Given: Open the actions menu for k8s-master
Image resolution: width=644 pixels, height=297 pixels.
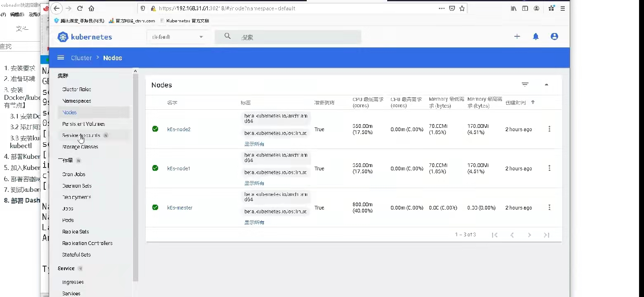Looking at the screenshot, I should 549,207.
